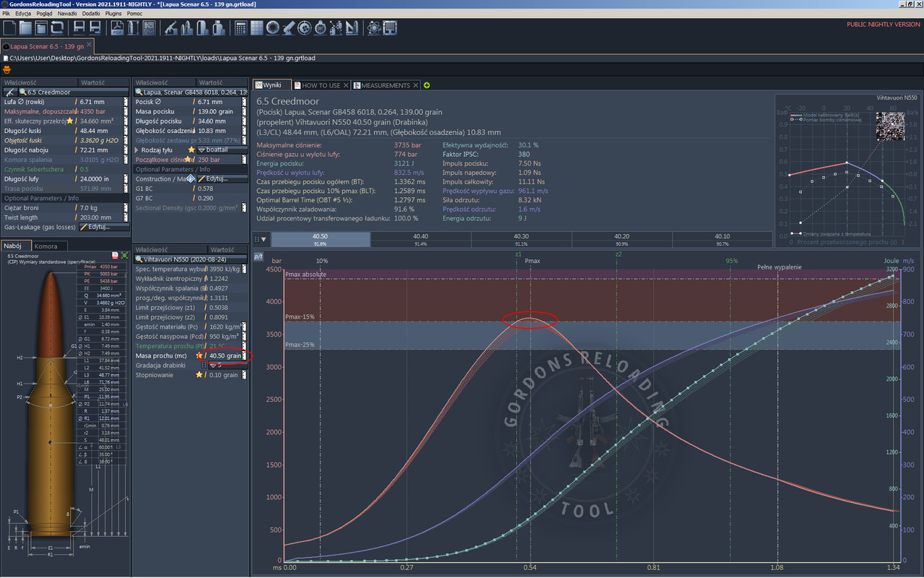
Task: Increase Początkowe ciśnienie with its spinner
Action: pos(244,158)
